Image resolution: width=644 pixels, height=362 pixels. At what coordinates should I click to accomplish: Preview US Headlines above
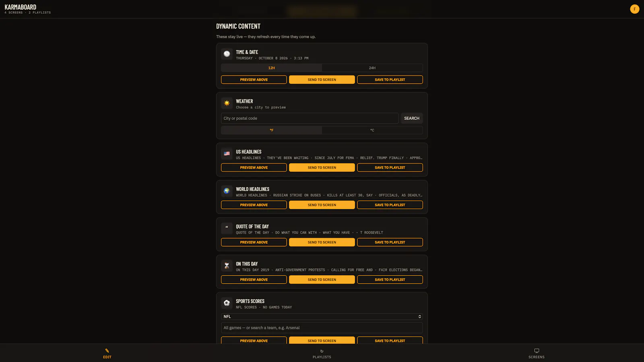(x=254, y=168)
